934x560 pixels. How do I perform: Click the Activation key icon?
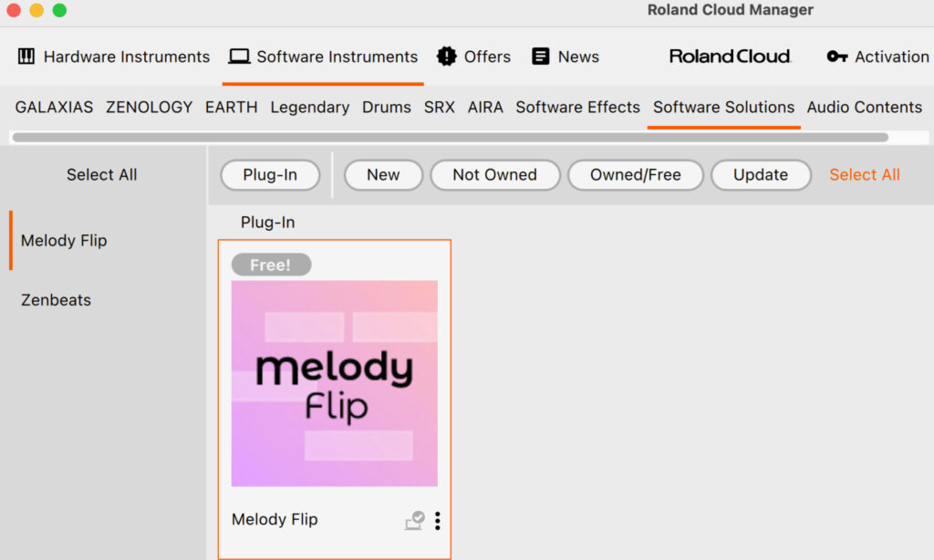(x=837, y=57)
